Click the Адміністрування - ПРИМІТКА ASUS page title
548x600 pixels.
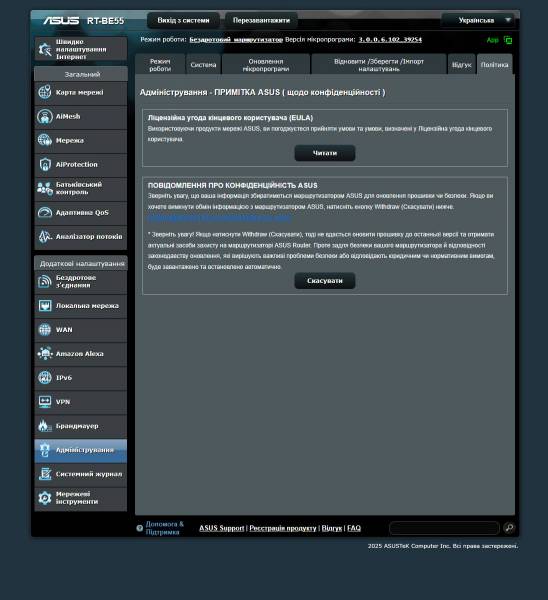pos(263,92)
